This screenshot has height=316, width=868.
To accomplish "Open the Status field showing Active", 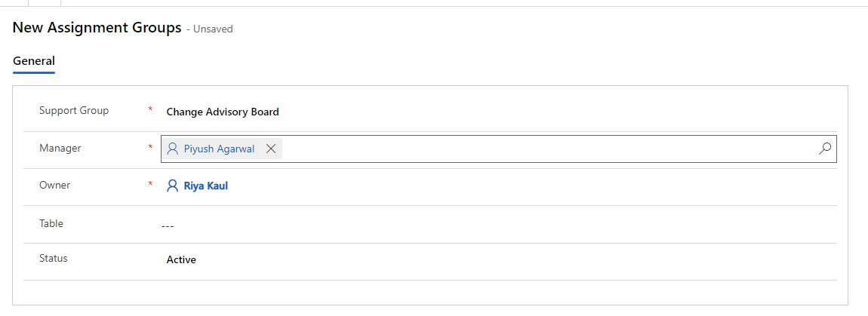I will click(x=498, y=259).
